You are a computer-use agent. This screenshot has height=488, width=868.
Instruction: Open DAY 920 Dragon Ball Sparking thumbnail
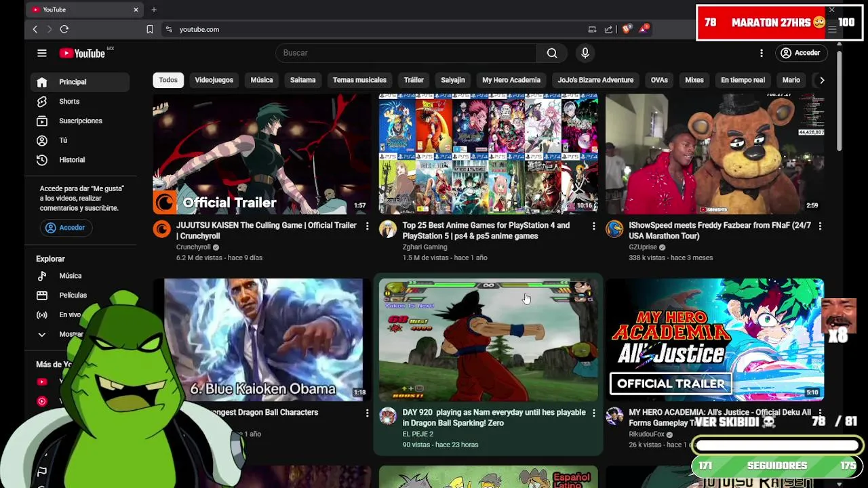click(488, 340)
